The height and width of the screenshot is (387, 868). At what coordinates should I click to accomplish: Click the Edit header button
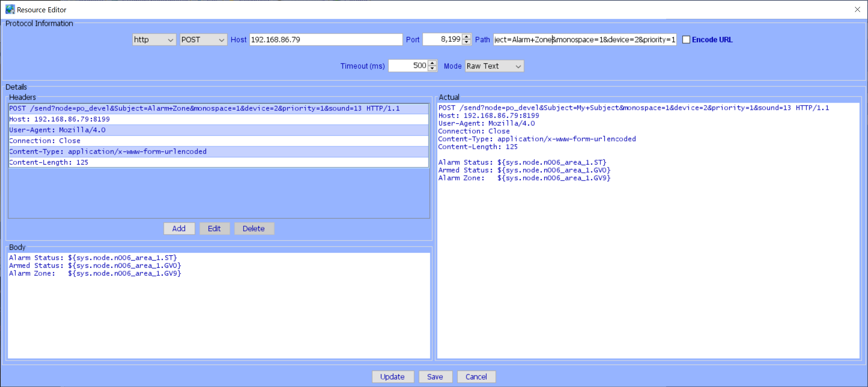click(214, 228)
